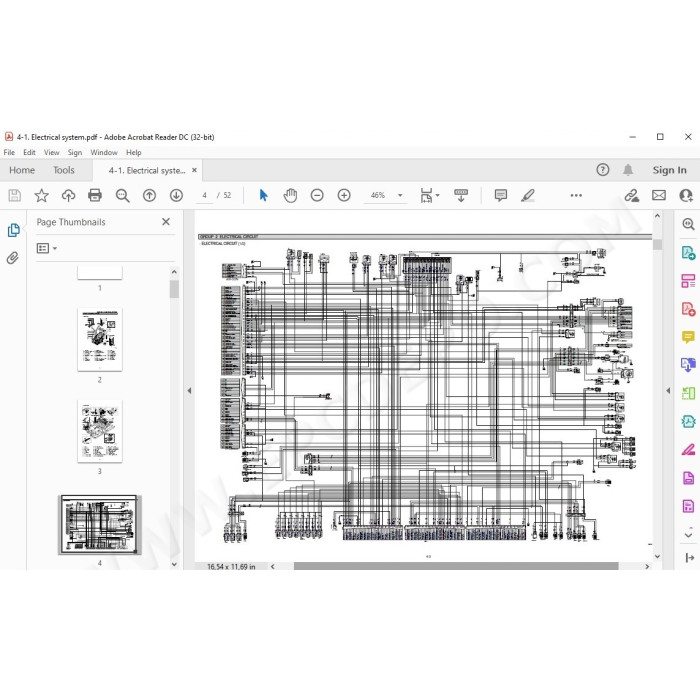Viewport: 700px width, 700px height.
Task: Add a comment with the speech bubble icon
Action: (501, 196)
